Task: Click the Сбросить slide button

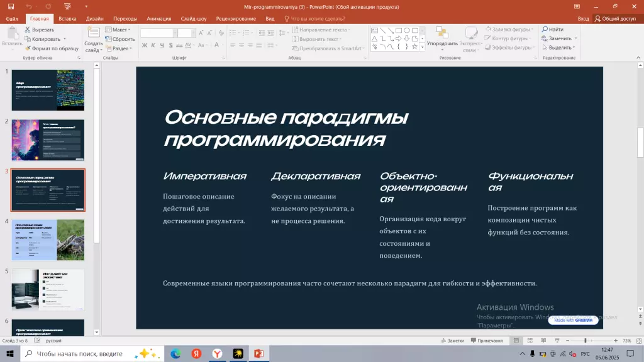Action: point(123,39)
